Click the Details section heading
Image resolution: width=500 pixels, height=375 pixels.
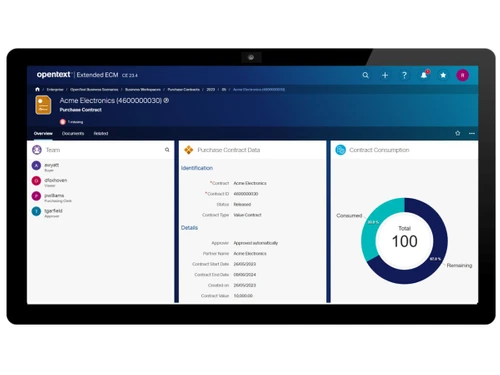pyautogui.click(x=189, y=228)
